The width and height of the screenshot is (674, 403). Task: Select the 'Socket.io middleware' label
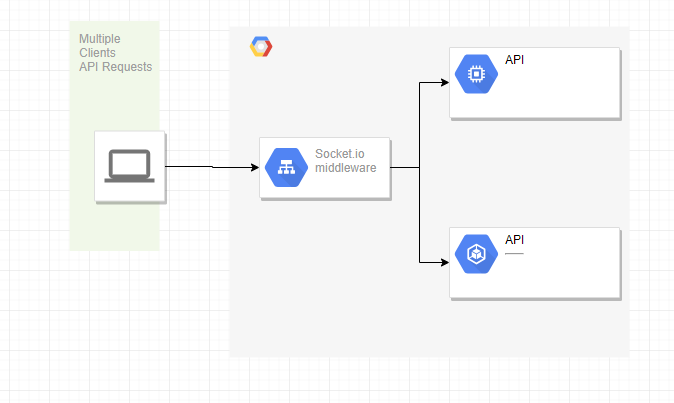pyautogui.click(x=346, y=161)
